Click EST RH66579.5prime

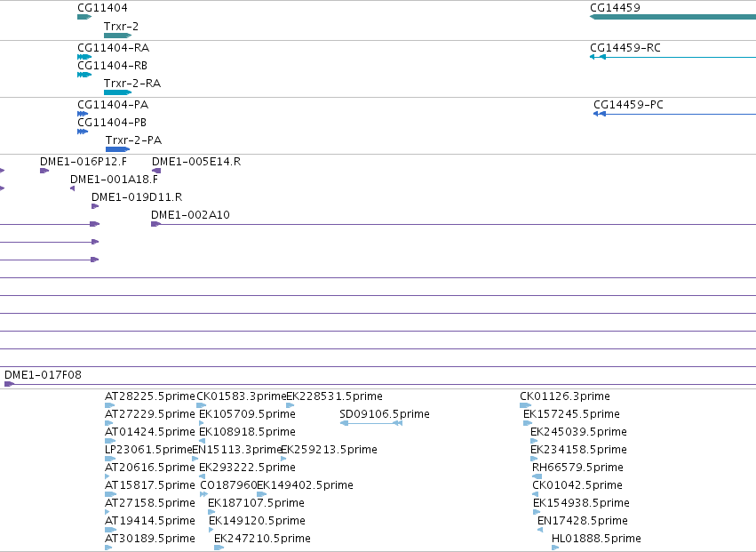[x=577, y=468]
